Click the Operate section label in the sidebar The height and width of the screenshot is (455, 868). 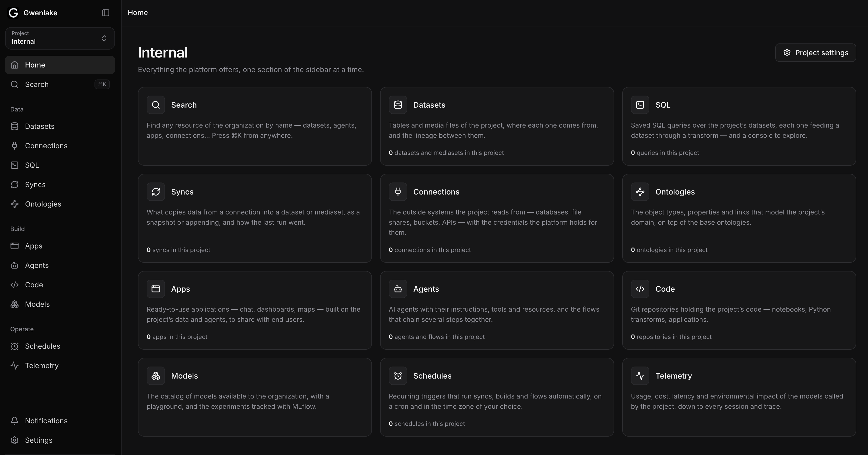[x=22, y=329]
